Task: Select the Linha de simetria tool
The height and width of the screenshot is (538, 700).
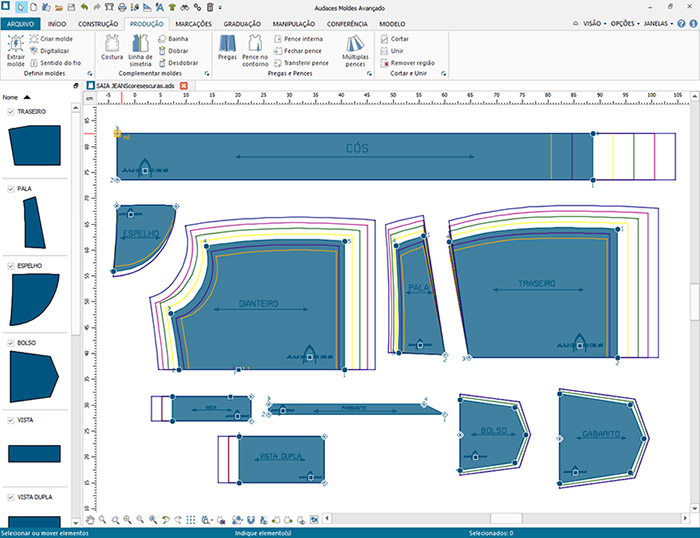Action: click(x=140, y=50)
